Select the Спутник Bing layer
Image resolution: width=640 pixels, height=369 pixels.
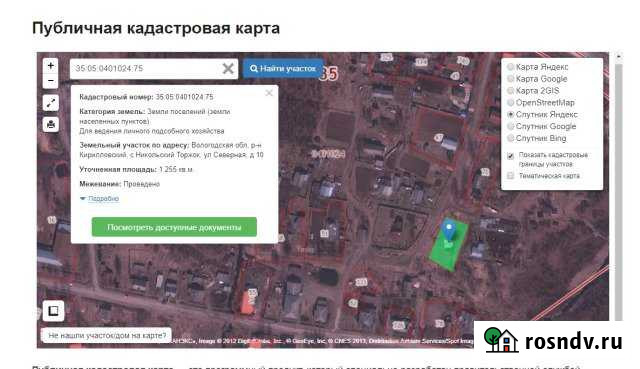(x=536, y=138)
